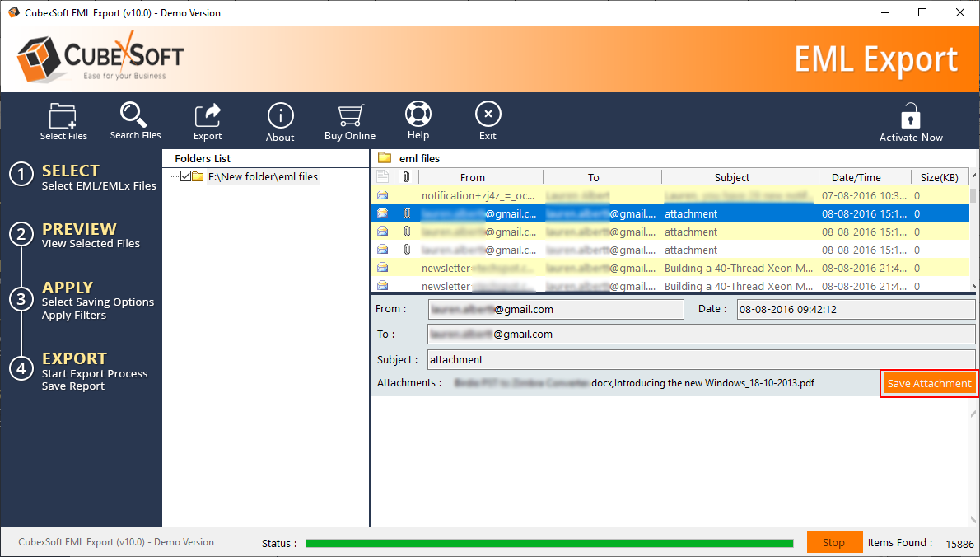The image size is (980, 557).
Task: Sort by the Date/Time column header
Action: (856, 177)
